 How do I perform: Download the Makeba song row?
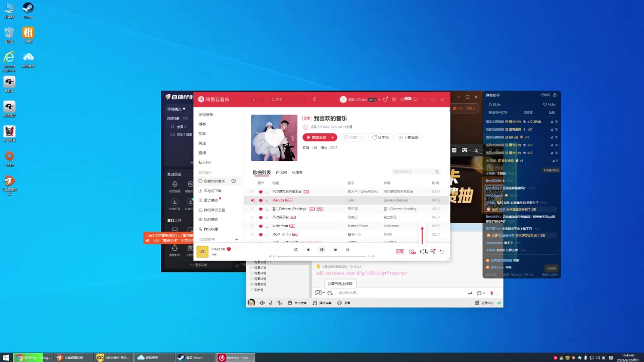coord(267,200)
